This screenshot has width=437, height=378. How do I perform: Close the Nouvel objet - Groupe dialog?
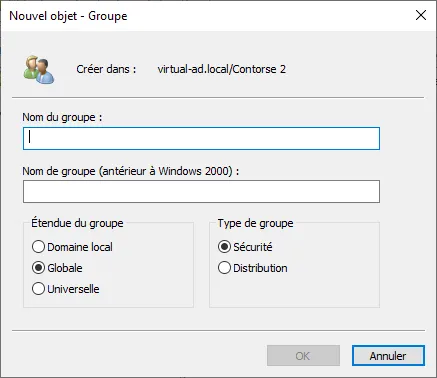click(421, 15)
